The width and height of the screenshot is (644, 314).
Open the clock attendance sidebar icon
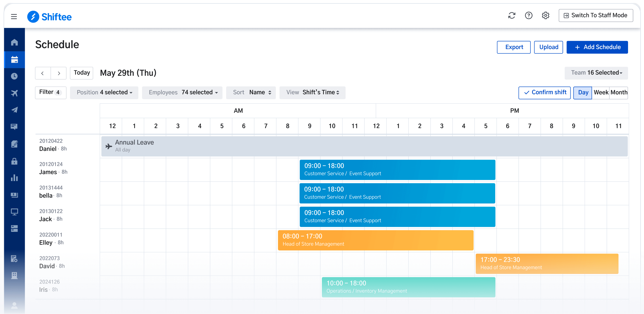pos(14,76)
